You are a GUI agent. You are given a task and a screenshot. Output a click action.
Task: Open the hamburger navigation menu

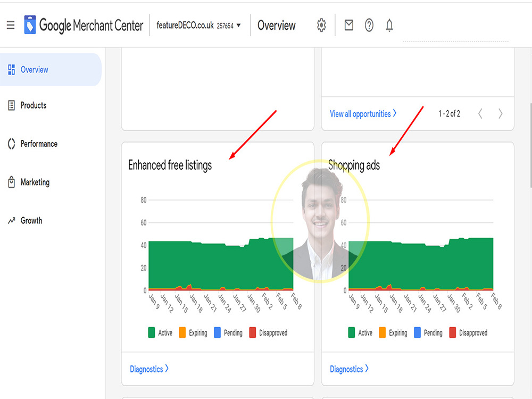11,25
